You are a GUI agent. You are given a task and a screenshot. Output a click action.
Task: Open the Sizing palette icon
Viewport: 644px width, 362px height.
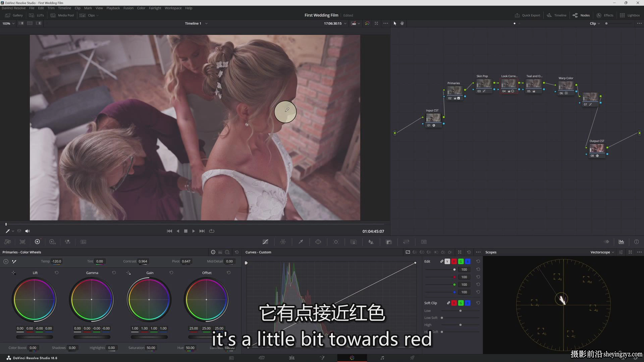[406, 242]
